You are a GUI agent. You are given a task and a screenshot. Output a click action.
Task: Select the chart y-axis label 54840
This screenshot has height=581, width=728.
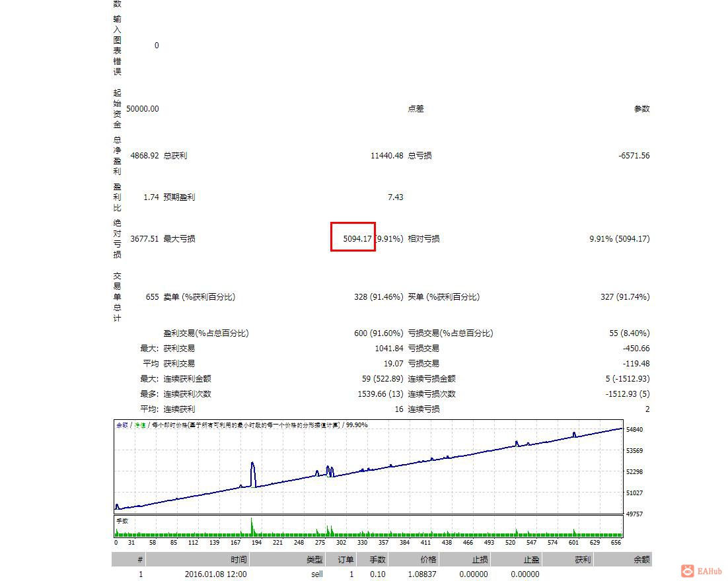[634, 430]
